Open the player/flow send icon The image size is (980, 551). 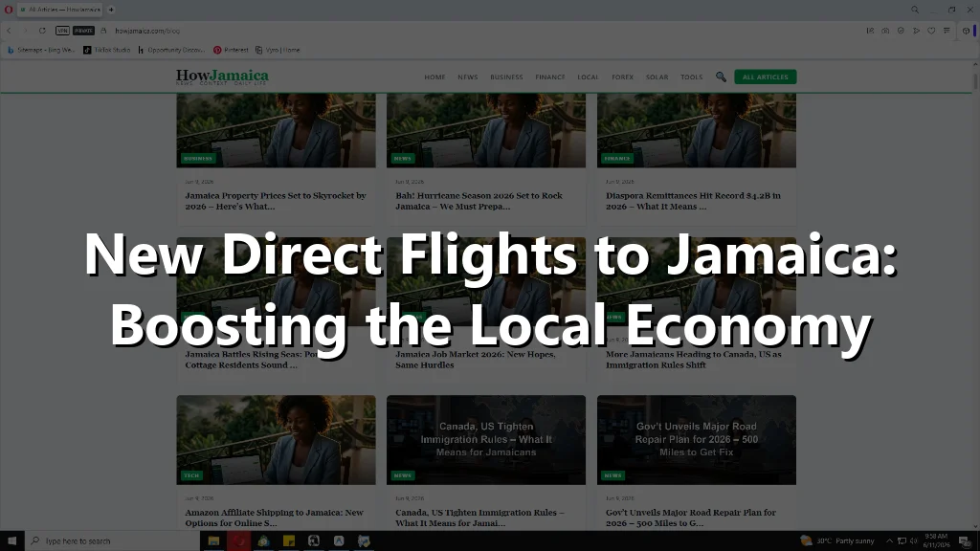pyautogui.click(x=916, y=31)
